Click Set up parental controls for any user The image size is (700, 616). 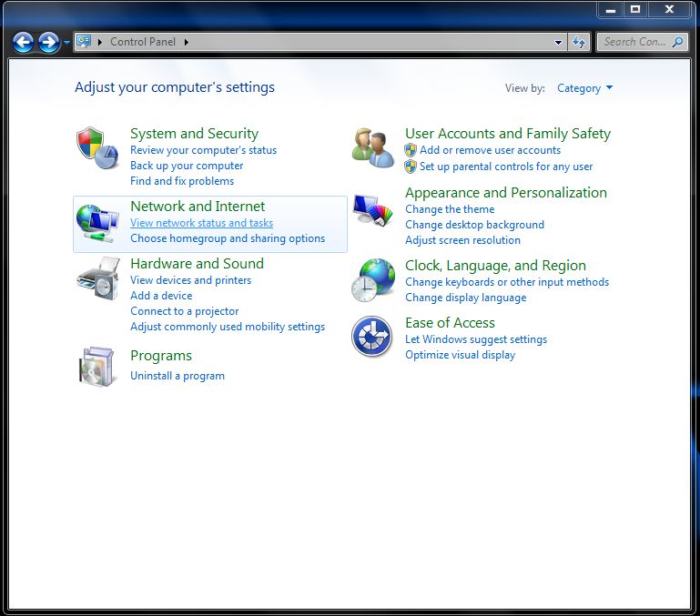pos(506,167)
